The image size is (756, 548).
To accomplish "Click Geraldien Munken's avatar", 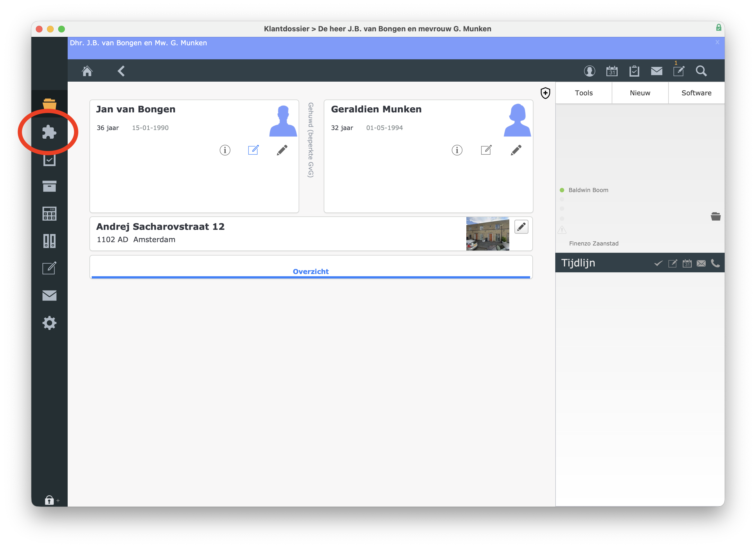I will coord(517,120).
